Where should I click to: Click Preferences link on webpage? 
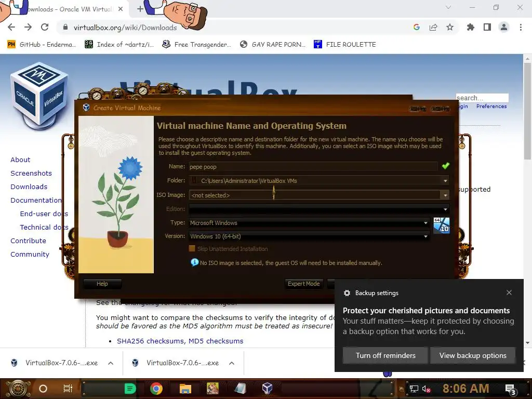tap(491, 106)
